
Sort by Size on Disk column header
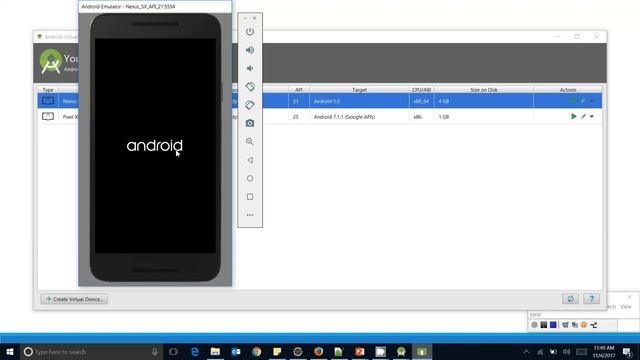point(484,90)
